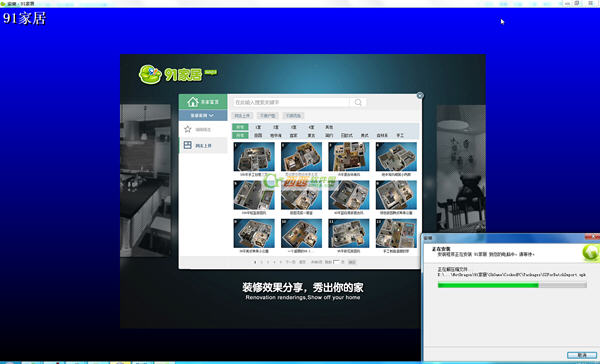Open floor plan thumbnail numbered 1
600x364 pixels.
[x=254, y=157]
